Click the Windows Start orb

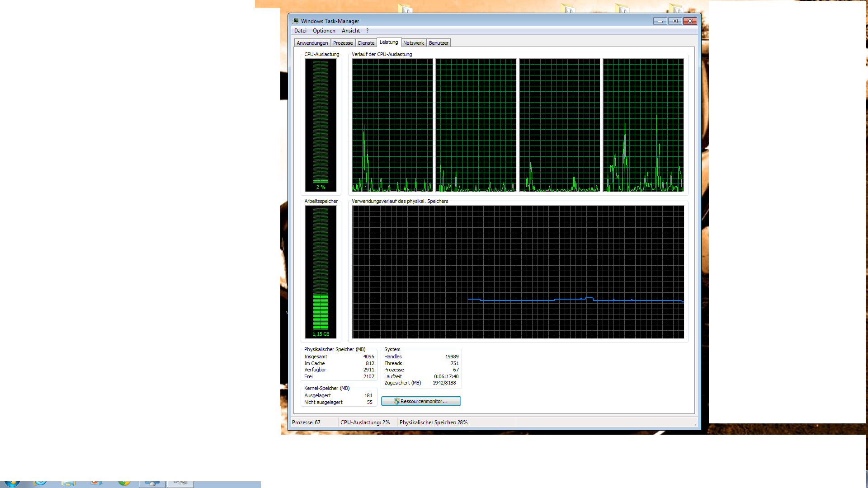point(12,483)
